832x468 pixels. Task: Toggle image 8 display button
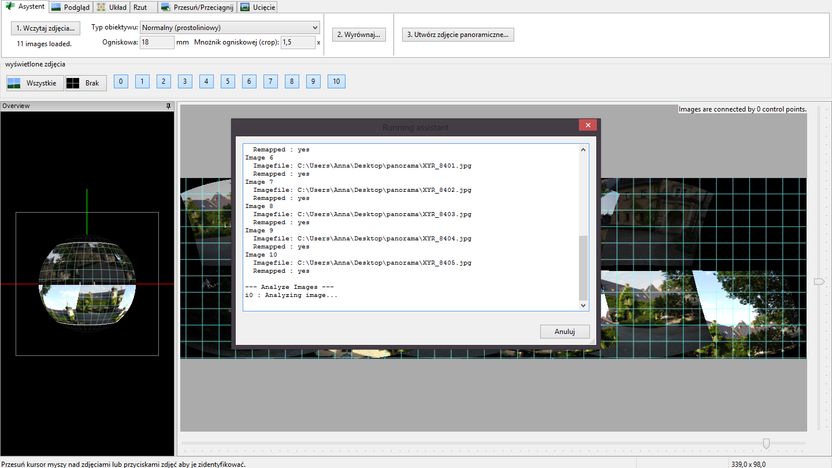click(x=291, y=81)
